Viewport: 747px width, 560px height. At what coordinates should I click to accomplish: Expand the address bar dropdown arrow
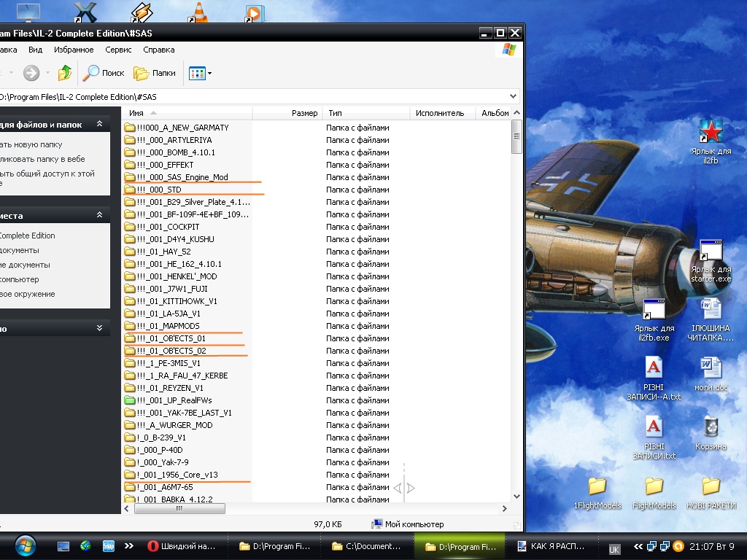pyautogui.click(x=513, y=96)
